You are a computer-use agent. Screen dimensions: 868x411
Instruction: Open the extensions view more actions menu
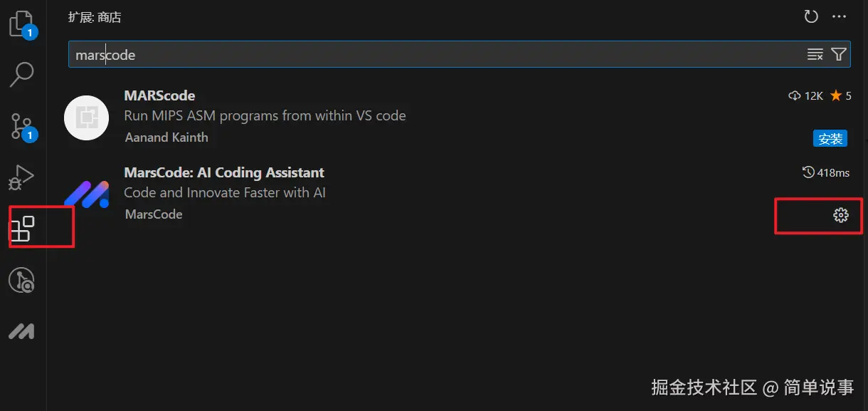(x=840, y=16)
